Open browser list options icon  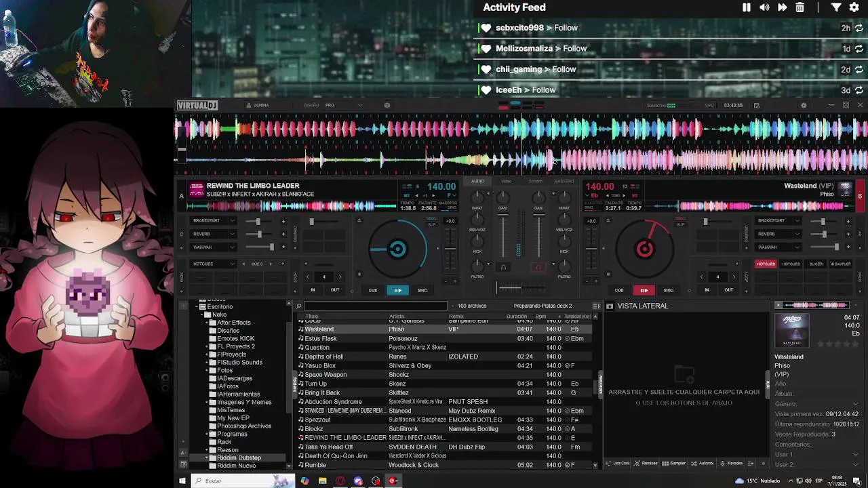[x=596, y=306]
